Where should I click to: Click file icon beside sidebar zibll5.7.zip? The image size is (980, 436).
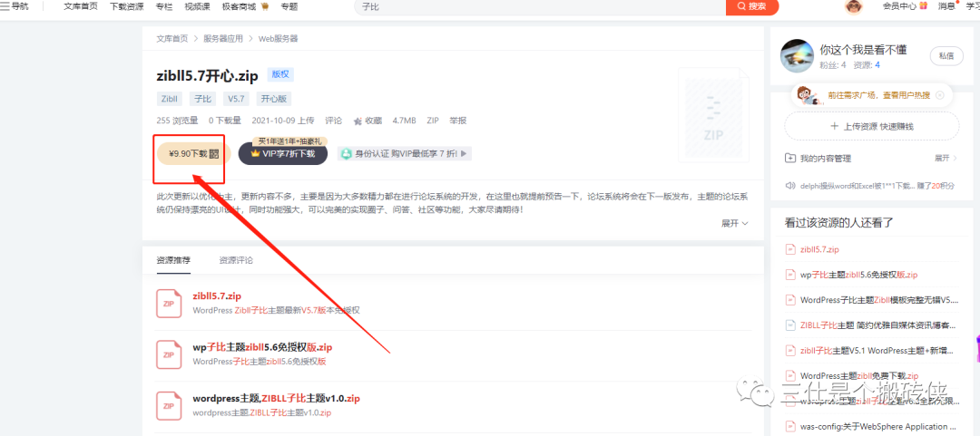pos(789,249)
